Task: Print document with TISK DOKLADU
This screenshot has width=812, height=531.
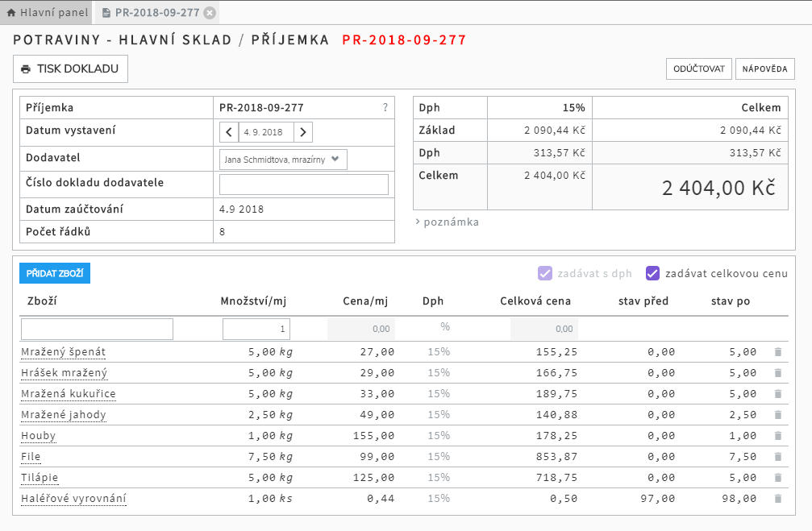Action: pyautogui.click(x=70, y=69)
